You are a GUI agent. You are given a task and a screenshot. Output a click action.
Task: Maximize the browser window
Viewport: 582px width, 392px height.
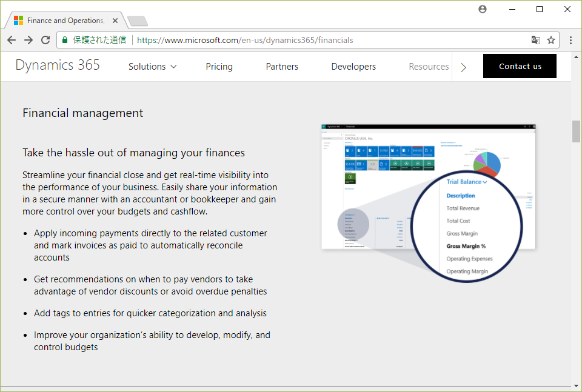tap(540, 9)
